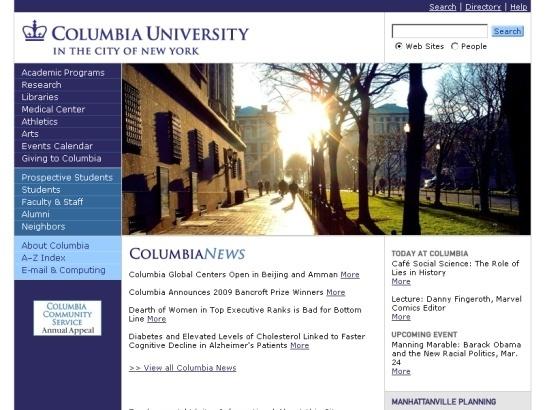Open Academic Programs in the sidebar
The height and width of the screenshot is (410, 545).
point(63,73)
